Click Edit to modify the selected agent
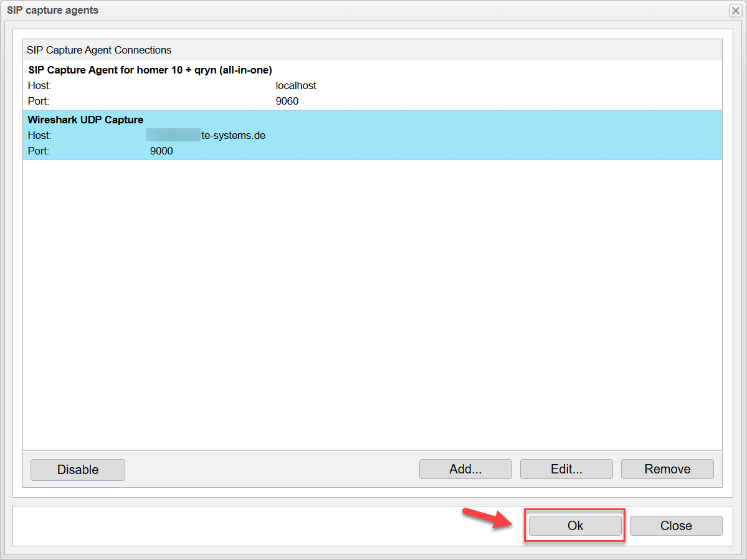 pyautogui.click(x=566, y=469)
